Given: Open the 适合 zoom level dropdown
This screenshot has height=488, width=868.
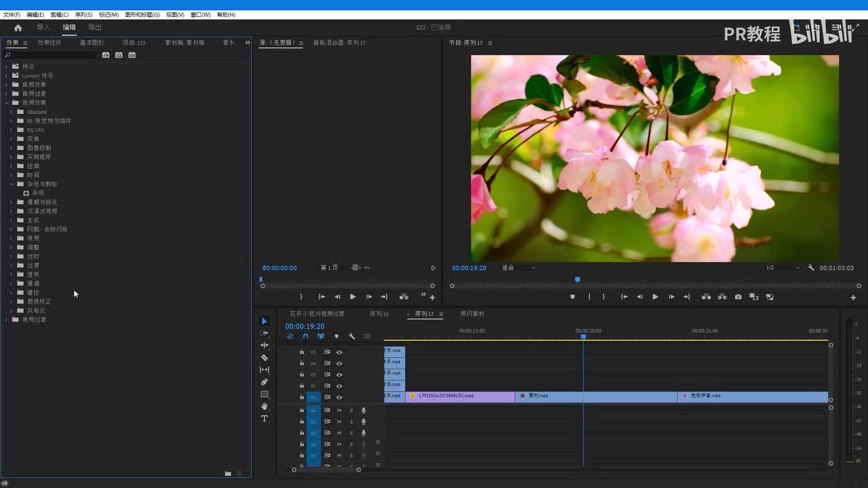Looking at the screenshot, I should [x=518, y=268].
